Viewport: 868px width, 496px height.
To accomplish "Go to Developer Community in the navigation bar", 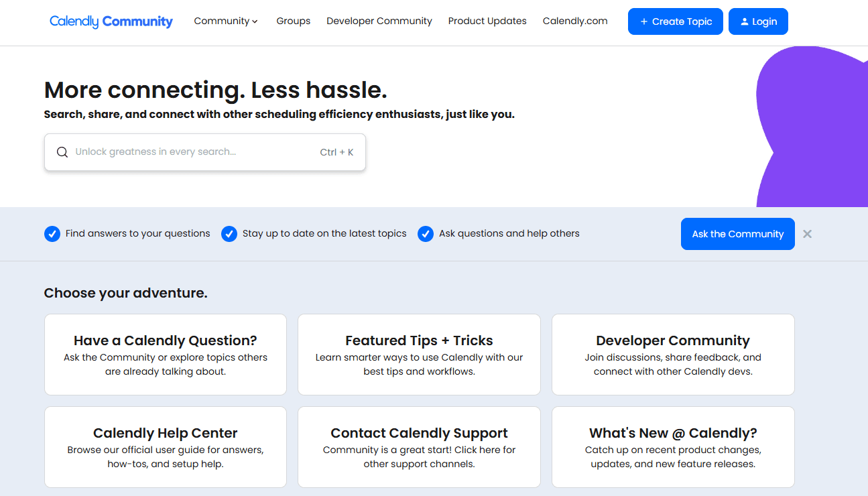I will tap(379, 21).
